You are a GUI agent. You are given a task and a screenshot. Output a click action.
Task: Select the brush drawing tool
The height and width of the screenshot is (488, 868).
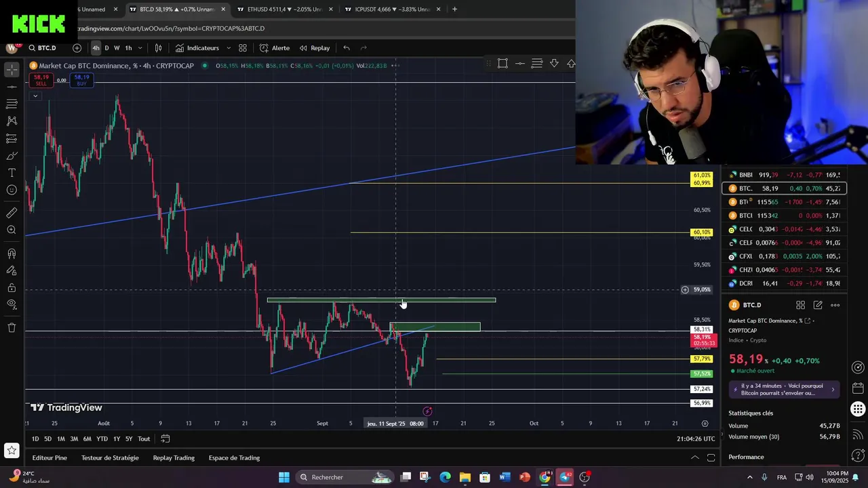click(12, 156)
